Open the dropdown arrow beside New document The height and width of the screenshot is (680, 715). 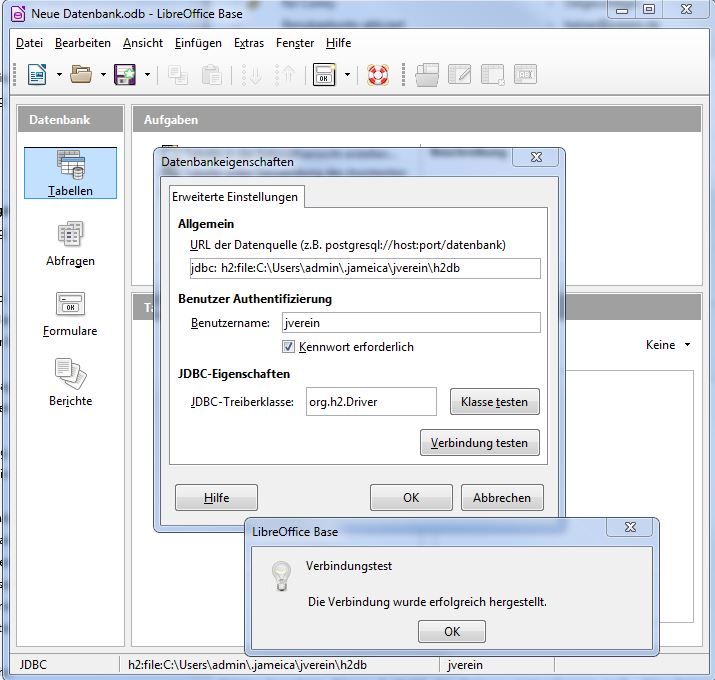59,74
